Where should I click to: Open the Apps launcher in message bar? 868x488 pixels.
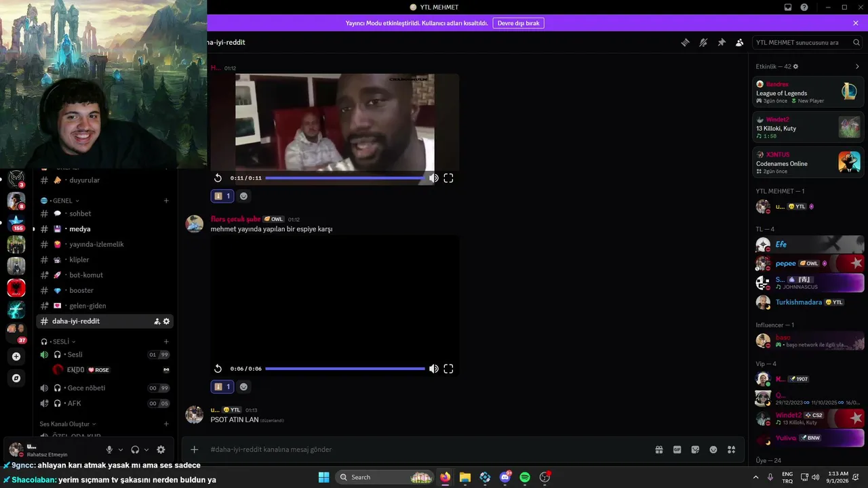coord(731,449)
